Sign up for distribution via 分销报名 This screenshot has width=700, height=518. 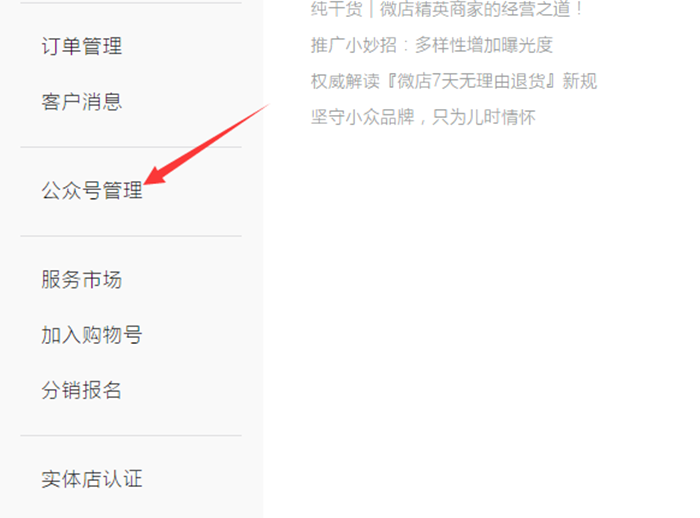[x=82, y=390]
